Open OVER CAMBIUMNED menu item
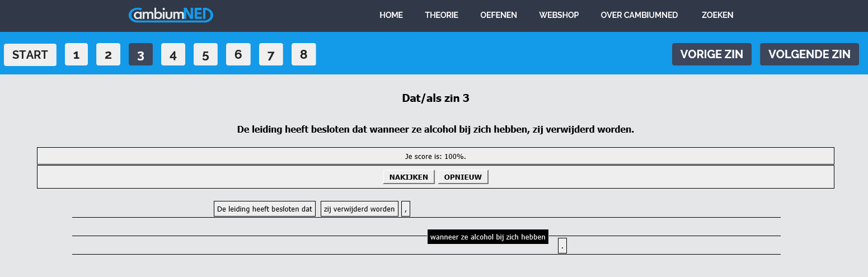This screenshot has height=277, width=868. click(639, 15)
